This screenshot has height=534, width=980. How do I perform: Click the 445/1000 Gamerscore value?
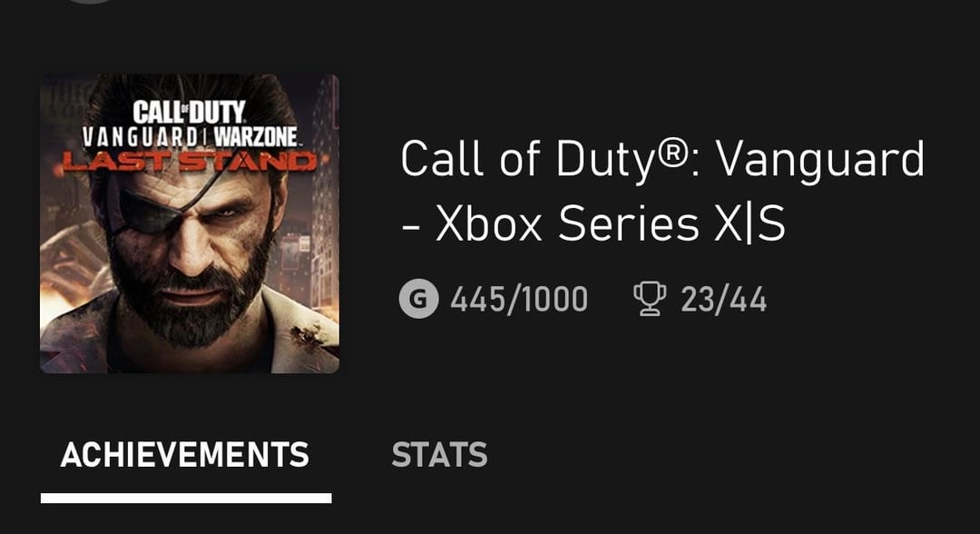tap(519, 299)
